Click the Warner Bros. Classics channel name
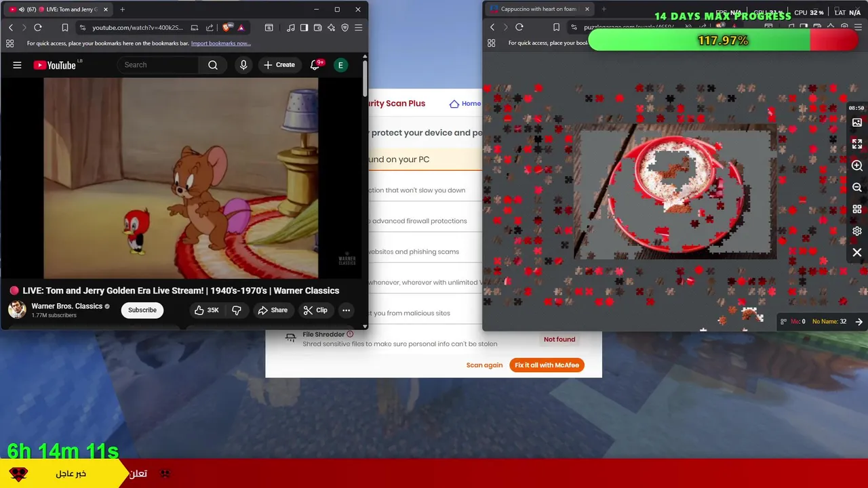 pos(66,306)
